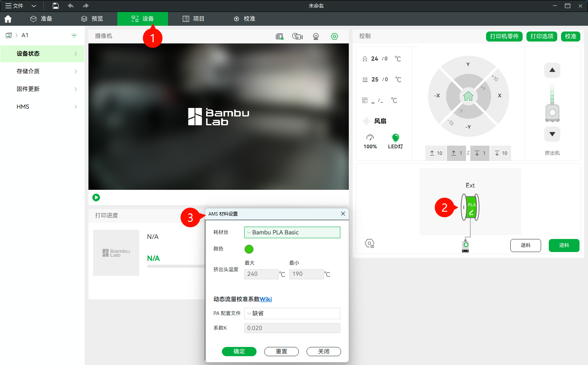Open the Wiki link for flow calibration
This screenshot has height=365, width=588.
(x=266, y=299)
